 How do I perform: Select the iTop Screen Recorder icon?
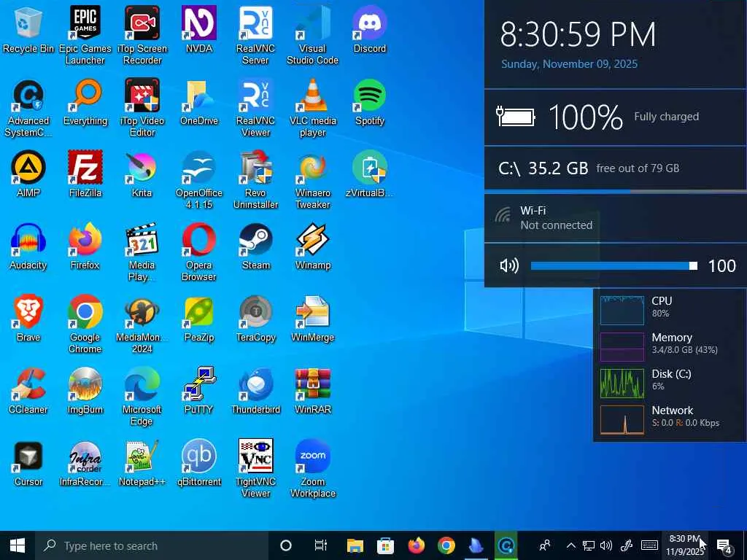[x=142, y=35]
